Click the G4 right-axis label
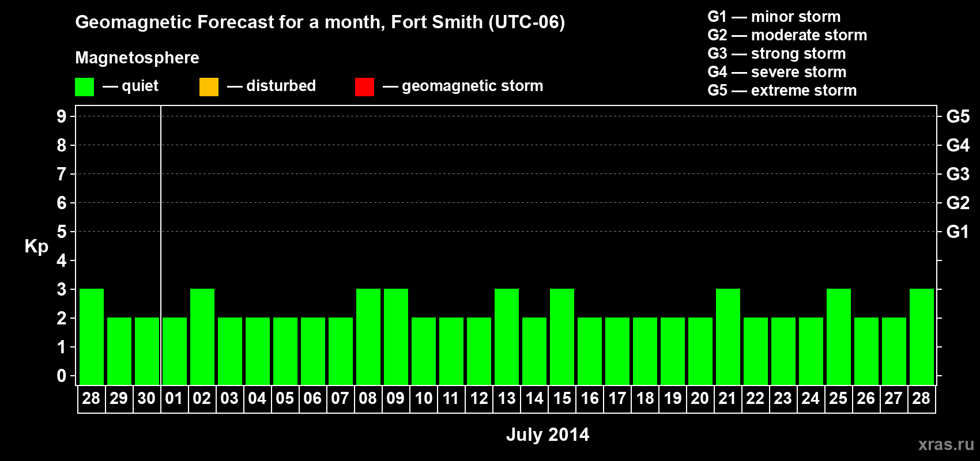The image size is (980, 461). tap(958, 145)
